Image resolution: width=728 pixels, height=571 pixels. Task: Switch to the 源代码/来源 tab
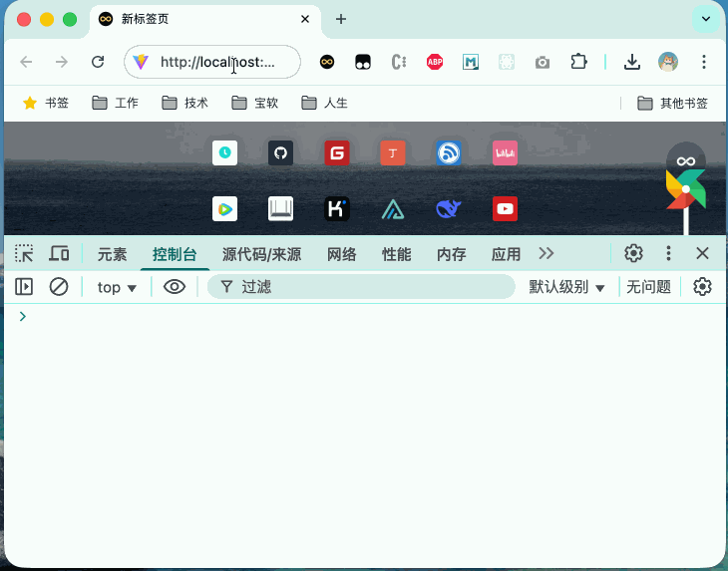262,254
